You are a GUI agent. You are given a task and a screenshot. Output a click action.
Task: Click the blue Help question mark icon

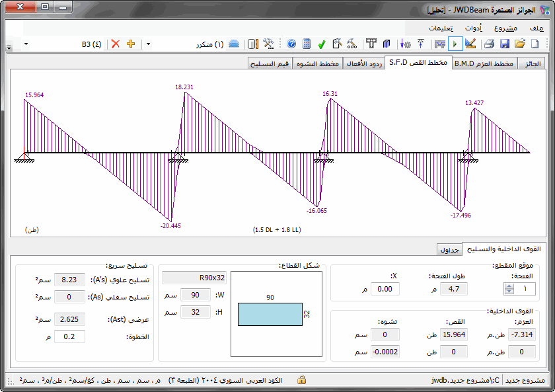291,44
